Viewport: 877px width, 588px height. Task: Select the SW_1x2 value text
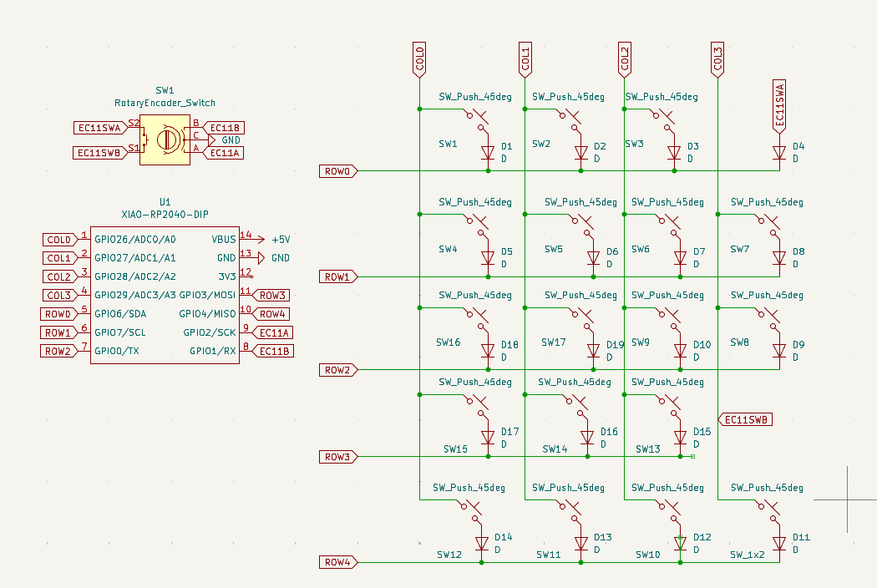tap(747, 555)
